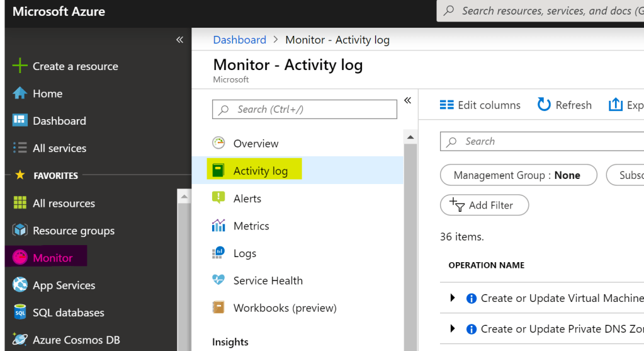
Task: Collapse the Monitor menu panel with chevrons
Action: (x=407, y=100)
